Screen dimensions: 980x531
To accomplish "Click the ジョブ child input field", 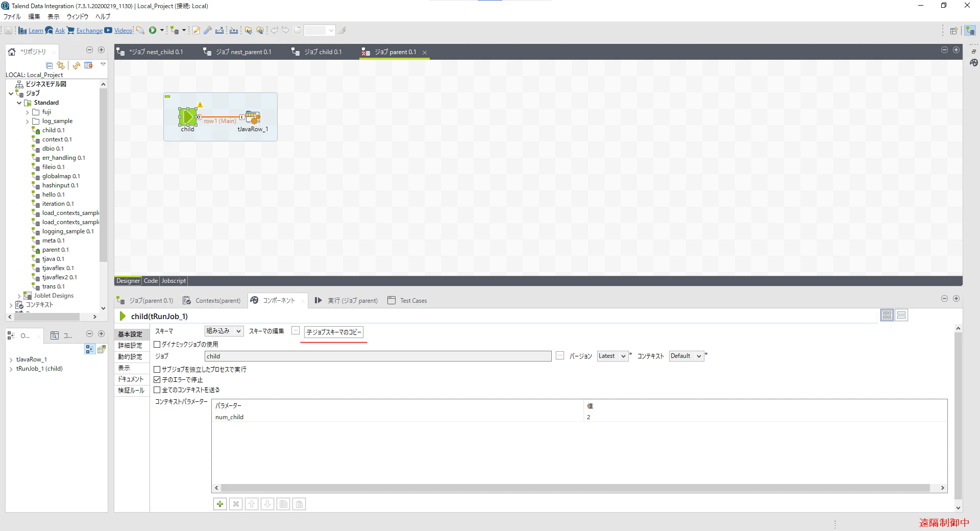I will coord(378,356).
